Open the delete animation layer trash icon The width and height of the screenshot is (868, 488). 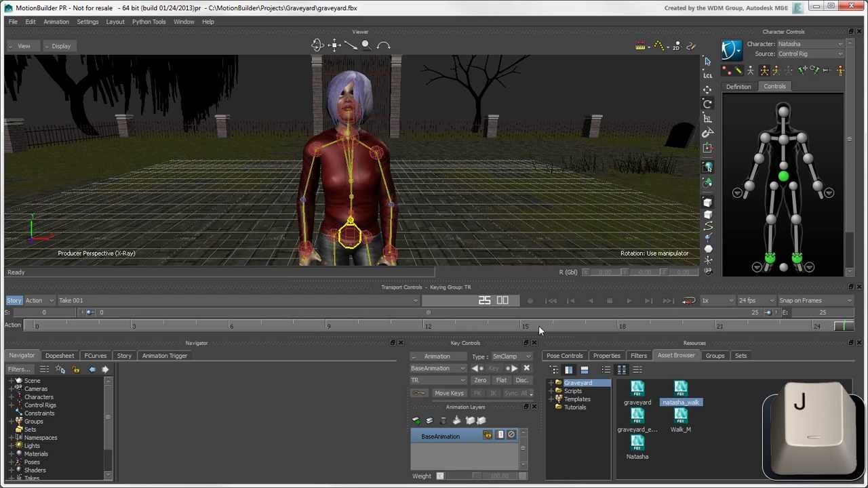[443, 421]
